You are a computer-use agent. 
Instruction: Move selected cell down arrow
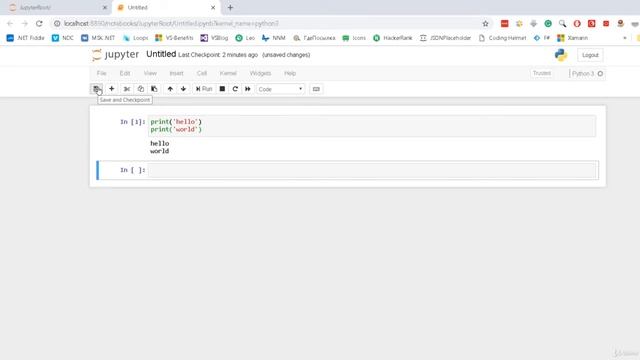[x=183, y=89]
